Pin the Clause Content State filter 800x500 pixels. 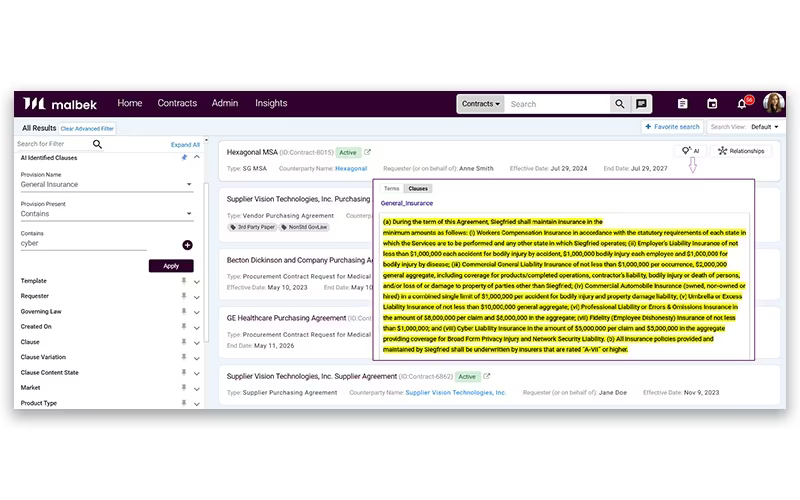tap(184, 373)
